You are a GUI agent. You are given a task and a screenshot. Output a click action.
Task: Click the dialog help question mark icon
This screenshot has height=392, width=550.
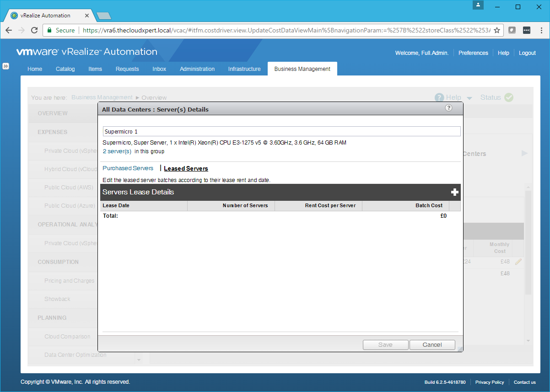(x=448, y=108)
